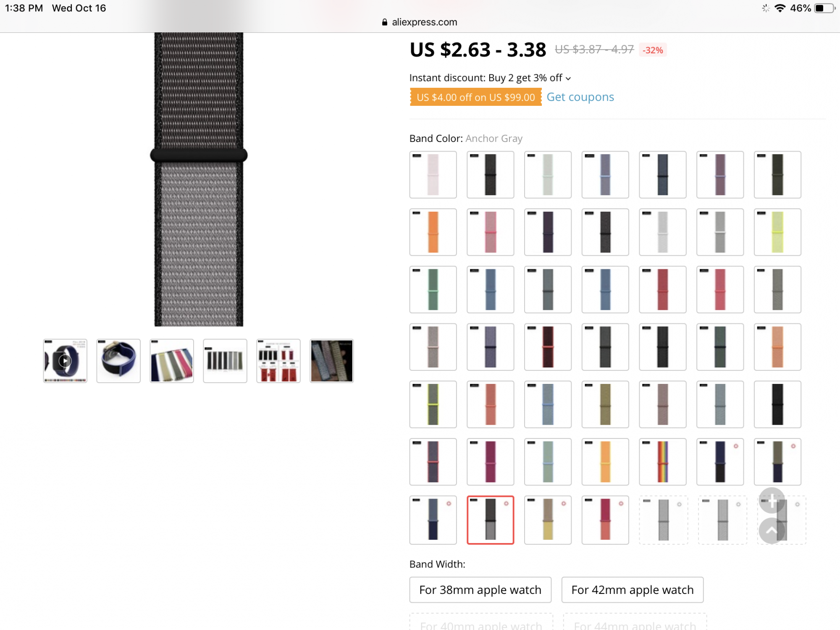Play the product video thumbnail
The height and width of the screenshot is (630, 840).
point(65,361)
